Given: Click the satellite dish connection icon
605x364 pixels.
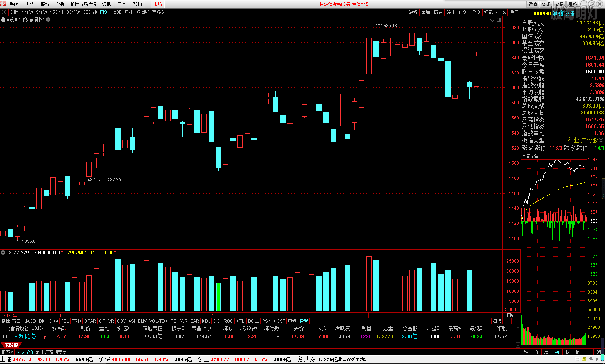Looking at the screenshot, I should [x=591, y=359].
